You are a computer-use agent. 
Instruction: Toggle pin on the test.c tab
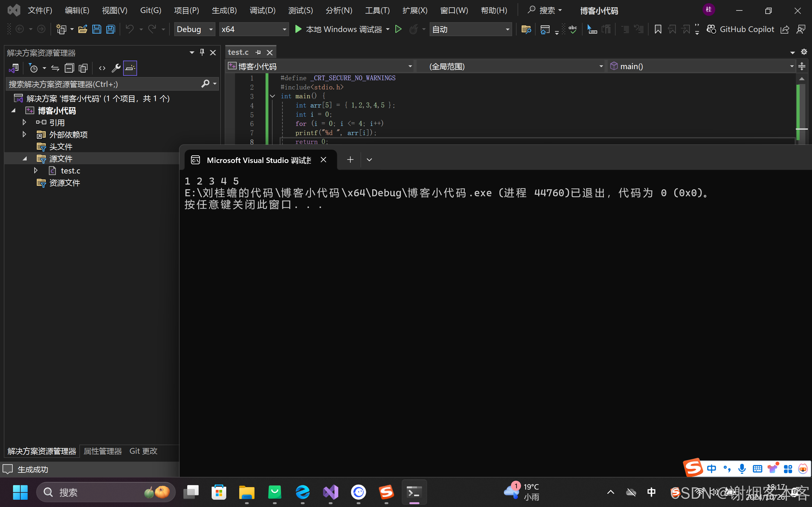click(258, 52)
